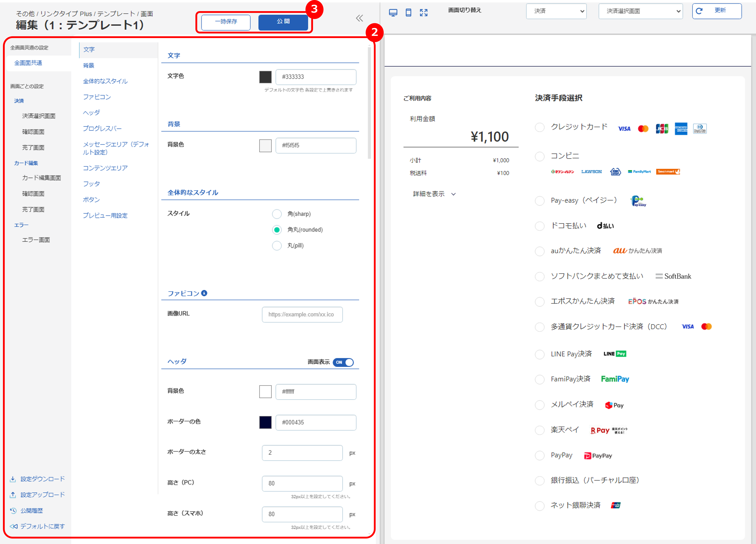756x544 pixels.
Task: Jump to プログレスバー settings section
Action: [x=102, y=129]
